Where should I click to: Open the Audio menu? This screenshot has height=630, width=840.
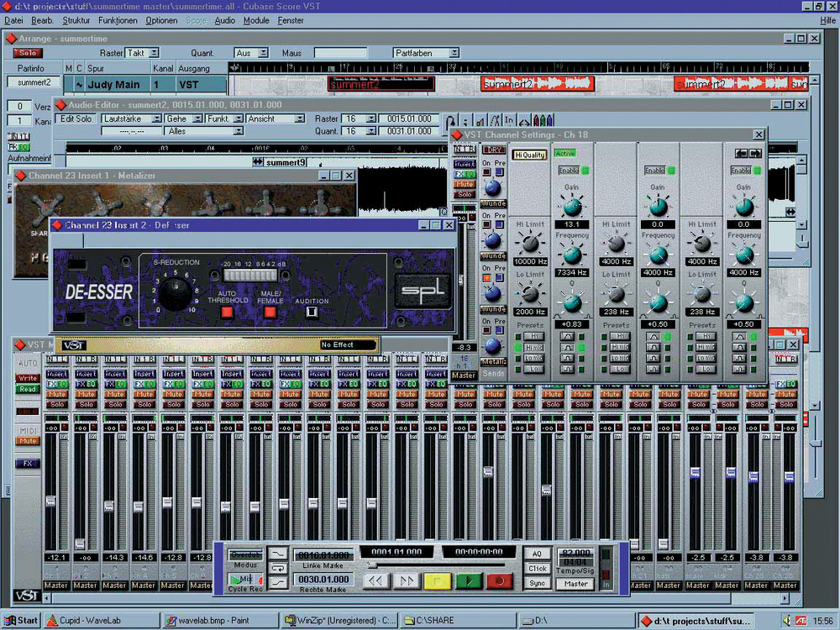click(x=223, y=20)
